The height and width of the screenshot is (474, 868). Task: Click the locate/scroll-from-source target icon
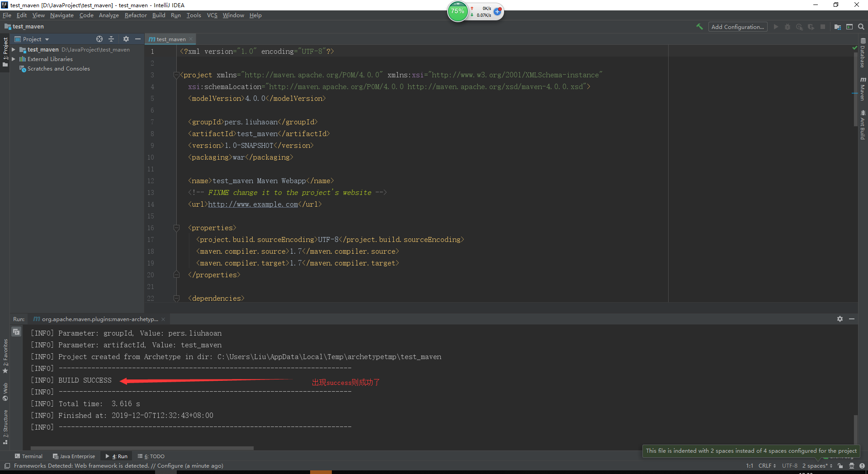tap(99, 39)
